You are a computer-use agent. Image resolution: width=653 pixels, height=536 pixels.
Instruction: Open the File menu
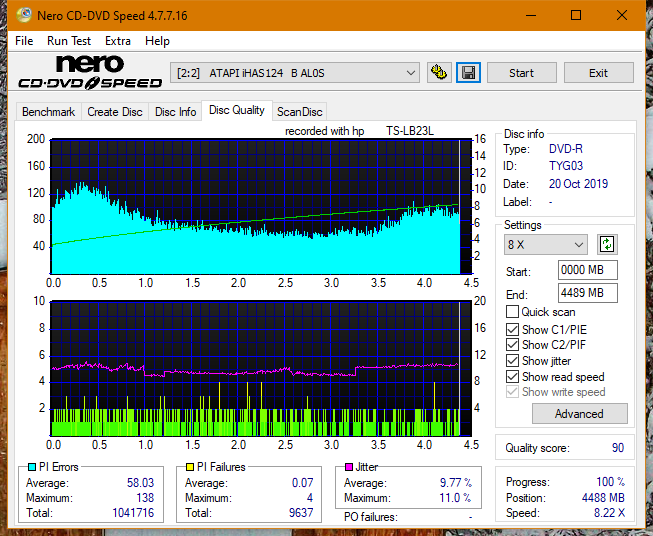point(24,41)
